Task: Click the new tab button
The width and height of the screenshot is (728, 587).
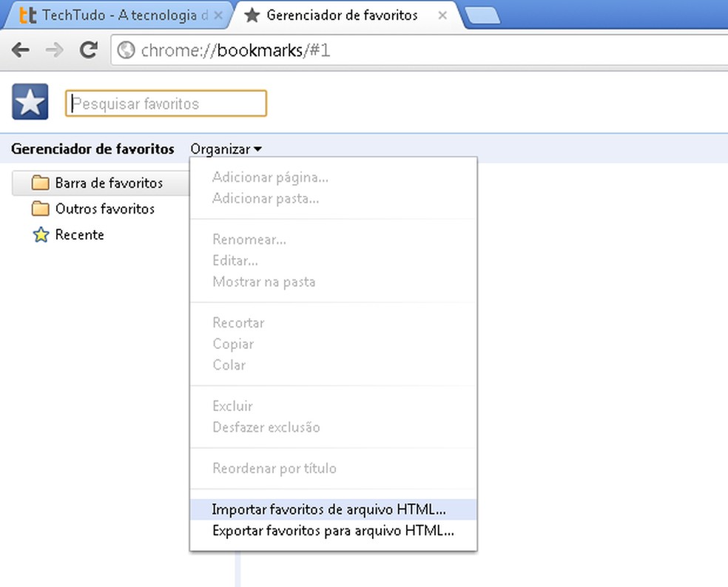Action: 482,13
